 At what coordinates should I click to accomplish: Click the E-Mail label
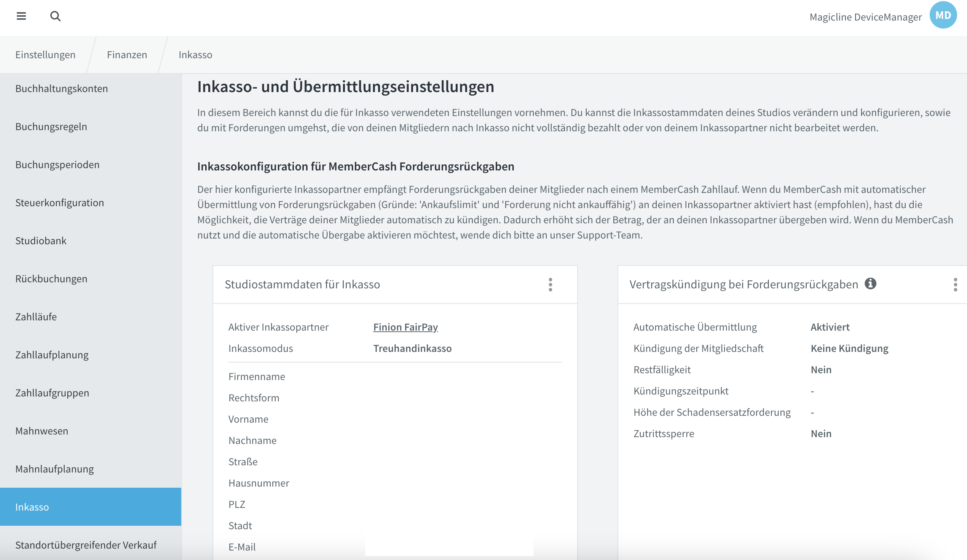tap(242, 547)
